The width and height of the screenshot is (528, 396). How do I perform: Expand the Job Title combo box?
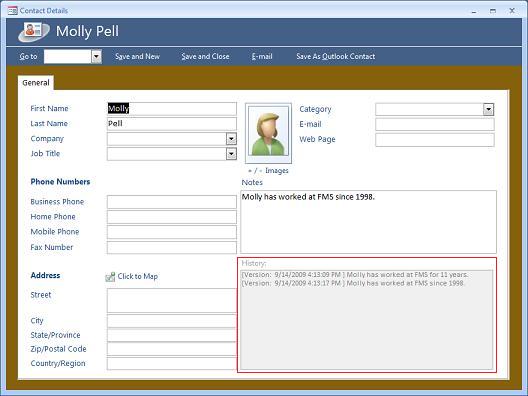231,154
